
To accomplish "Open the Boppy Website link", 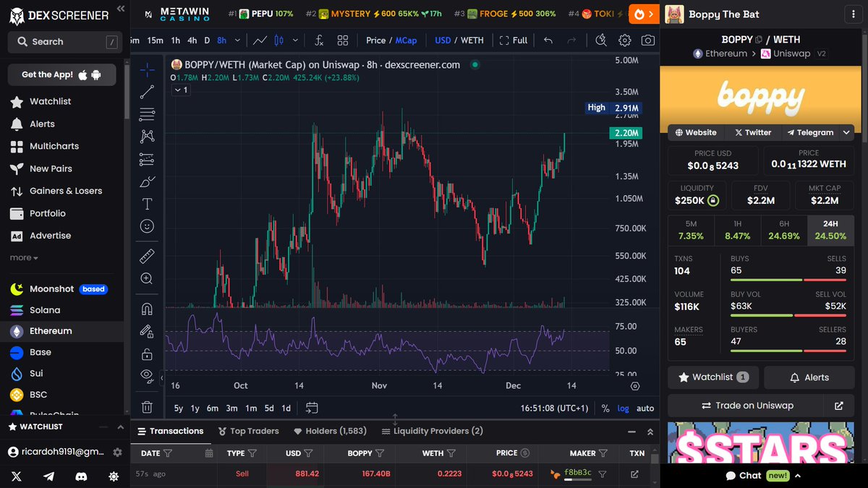I will [x=696, y=132].
